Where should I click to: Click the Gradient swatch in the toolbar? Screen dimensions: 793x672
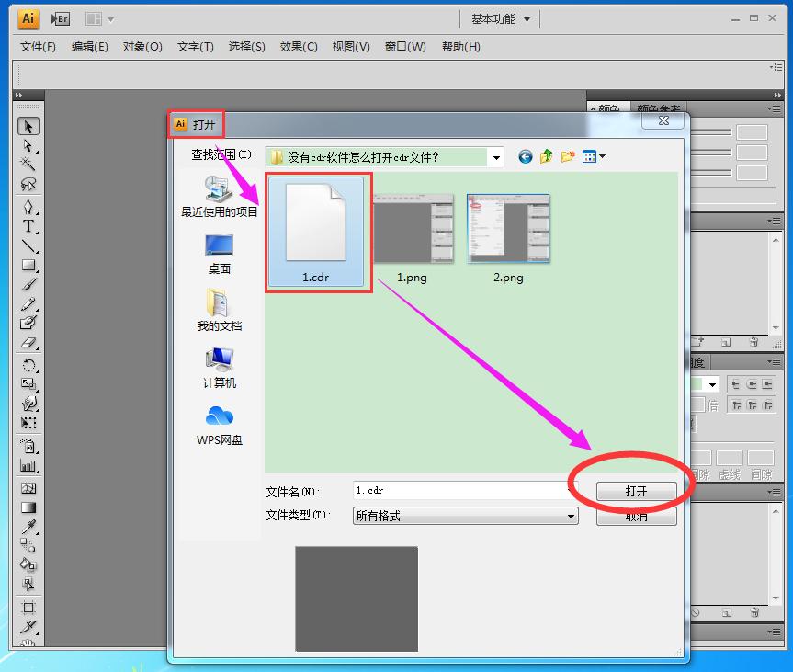pyautogui.click(x=28, y=507)
